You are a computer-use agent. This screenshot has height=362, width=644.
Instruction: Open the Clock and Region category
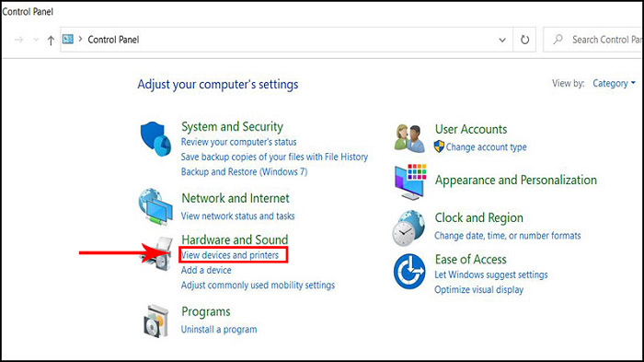pyautogui.click(x=479, y=217)
